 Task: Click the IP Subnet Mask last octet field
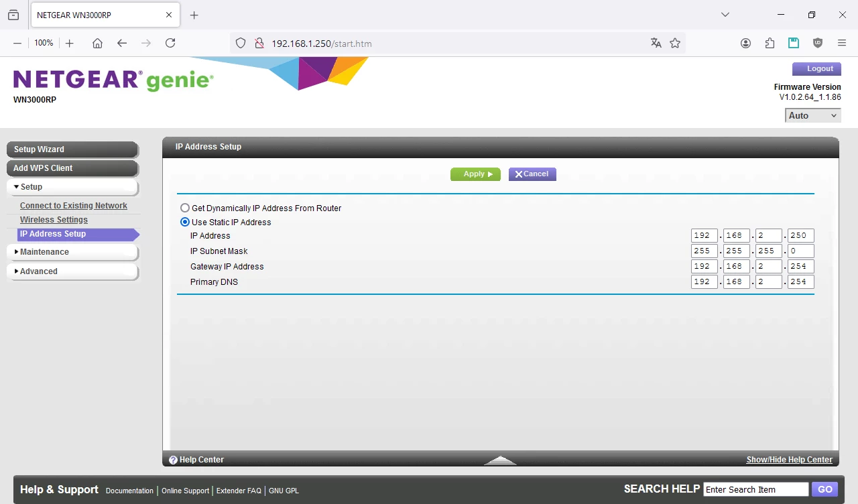801,251
